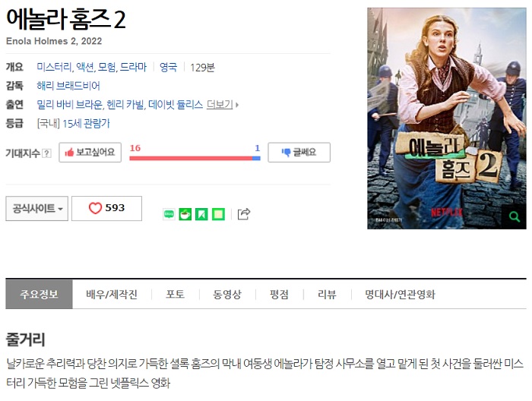Open the Enola Holmes 2 poster thumbnail
Viewport: 532px width, 401px height.
pos(447,118)
